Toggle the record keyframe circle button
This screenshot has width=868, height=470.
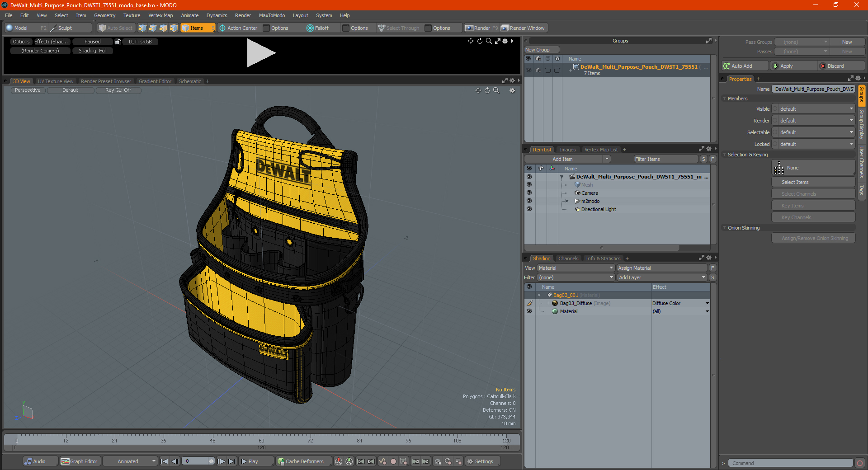click(x=393, y=461)
